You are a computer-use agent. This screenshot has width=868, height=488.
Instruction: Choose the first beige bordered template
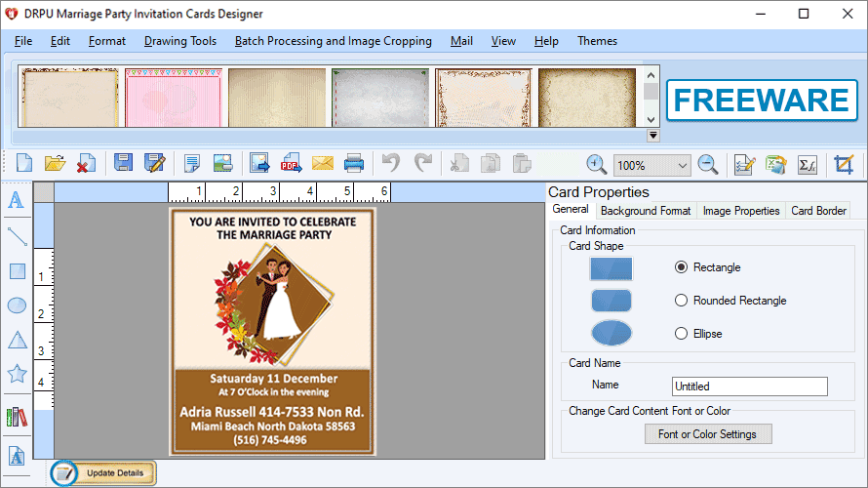(70, 98)
